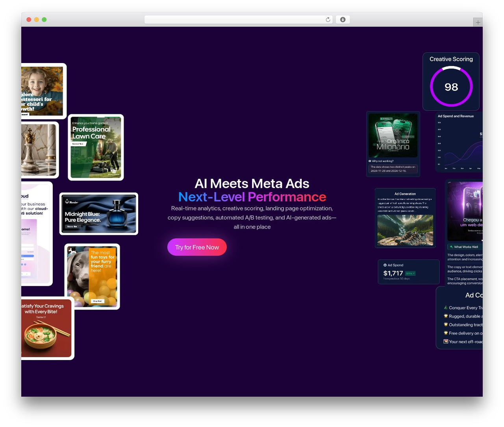Click the sparkle icon beside What Works Well

pos(451,247)
